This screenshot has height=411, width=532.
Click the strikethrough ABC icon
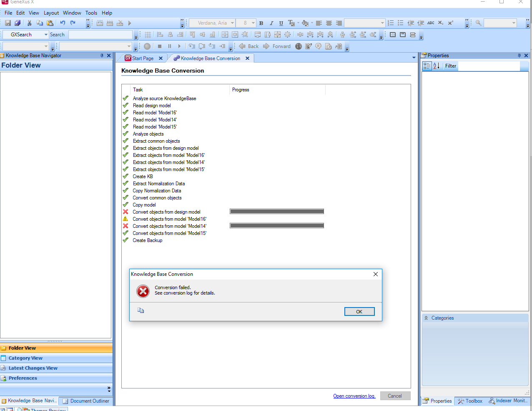point(431,23)
